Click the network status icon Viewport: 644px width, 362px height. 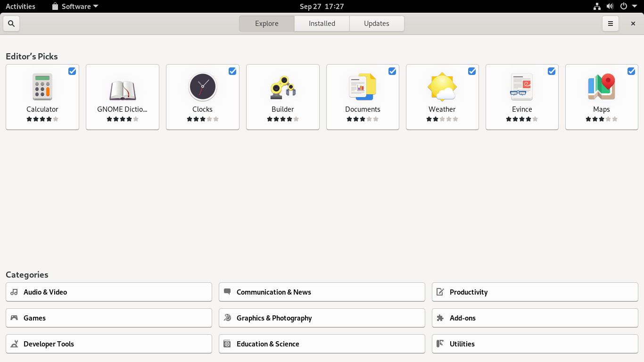click(x=597, y=7)
